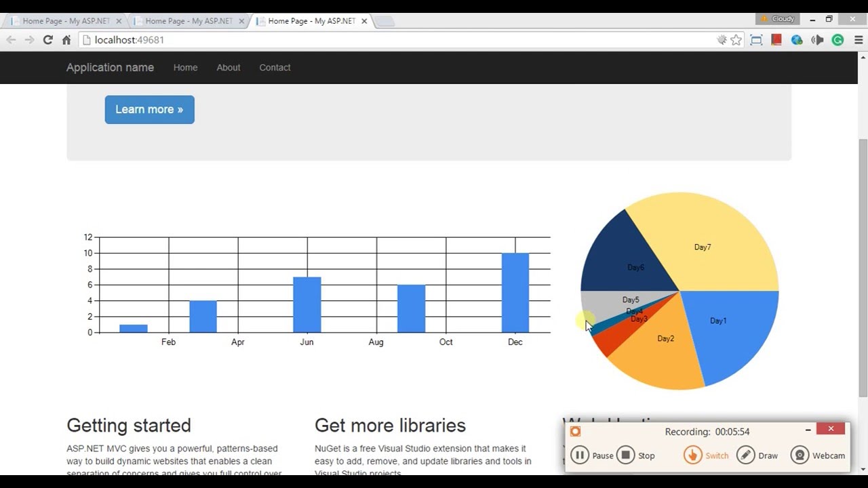
Task: Open the About navigation link
Action: point(228,68)
